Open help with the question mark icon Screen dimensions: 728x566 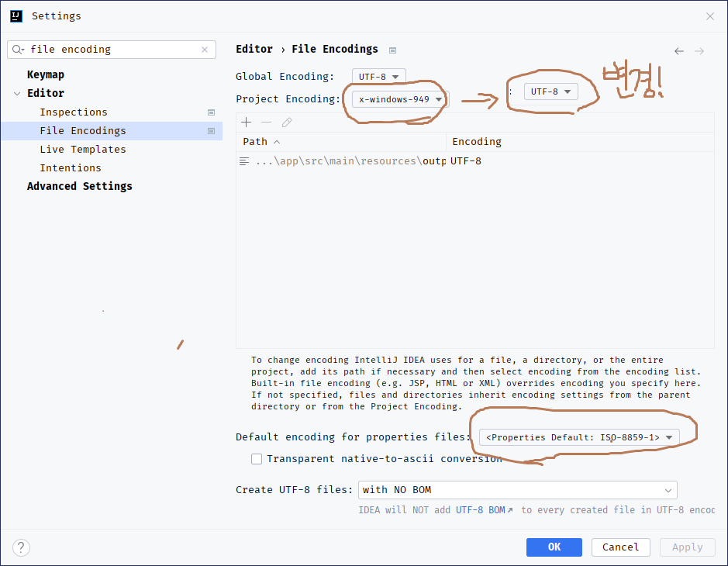[22, 547]
